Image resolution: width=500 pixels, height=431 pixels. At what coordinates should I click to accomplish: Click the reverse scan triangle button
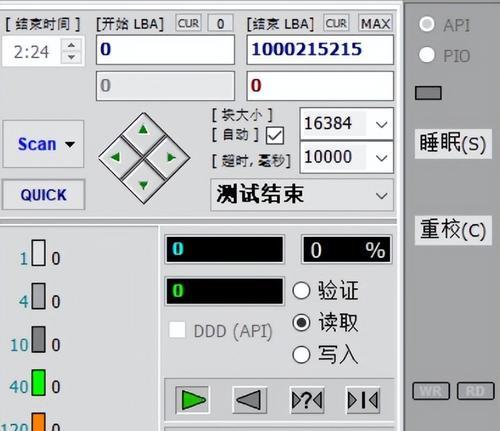[249, 399]
